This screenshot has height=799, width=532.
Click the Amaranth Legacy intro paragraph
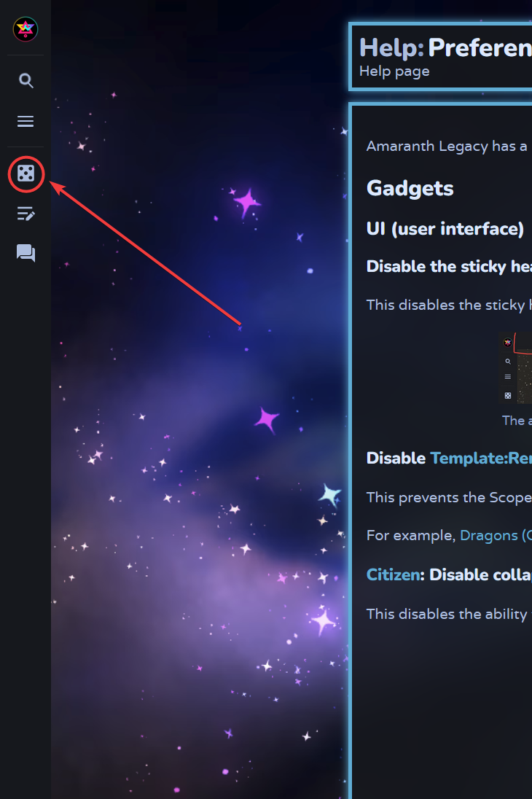point(447,146)
